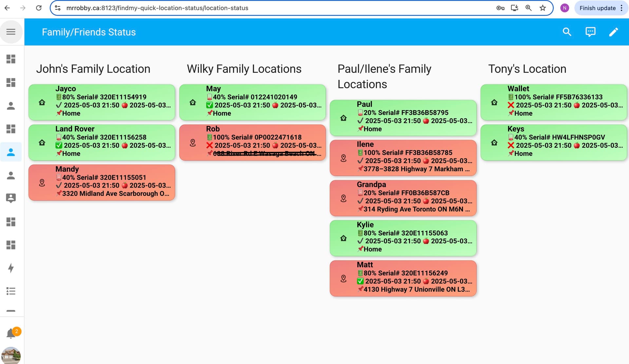629x364 pixels.
Task: Open the browser three-dot menu
Action: click(x=621, y=8)
